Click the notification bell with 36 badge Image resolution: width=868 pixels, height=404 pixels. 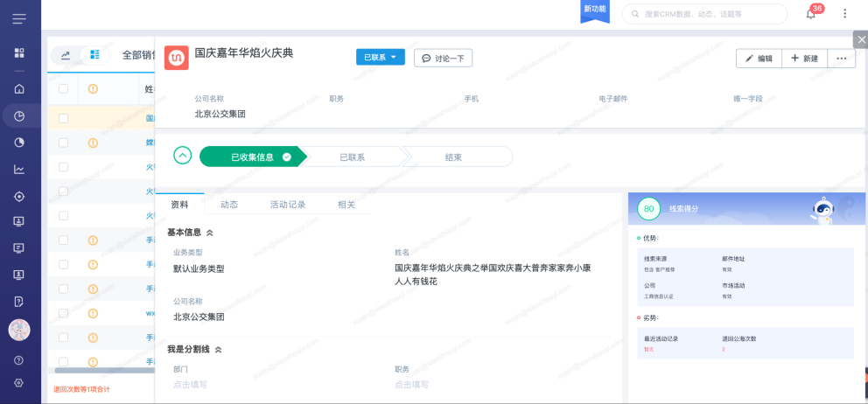point(811,14)
